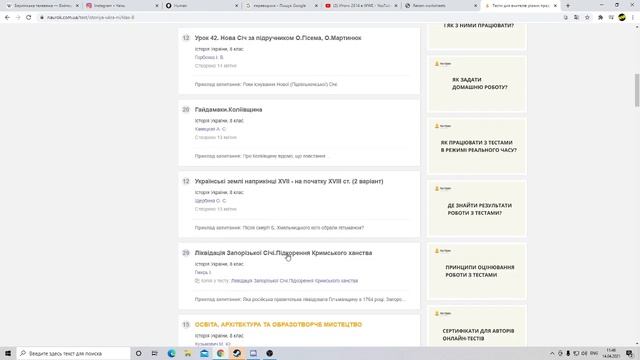Open test 'Українські землі наприкінці XVII'
Image resolution: width=640 pixels, height=360 pixels.
tap(289, 181)
